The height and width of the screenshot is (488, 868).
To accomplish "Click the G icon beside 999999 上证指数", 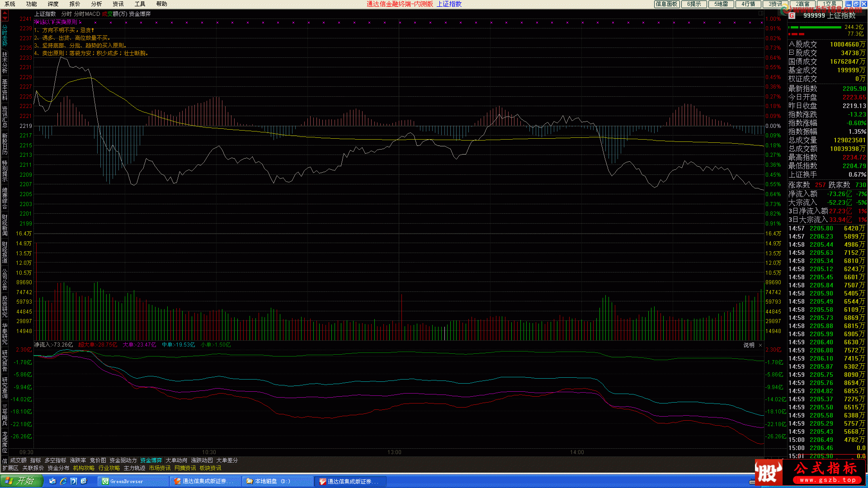I will point(792,15).
